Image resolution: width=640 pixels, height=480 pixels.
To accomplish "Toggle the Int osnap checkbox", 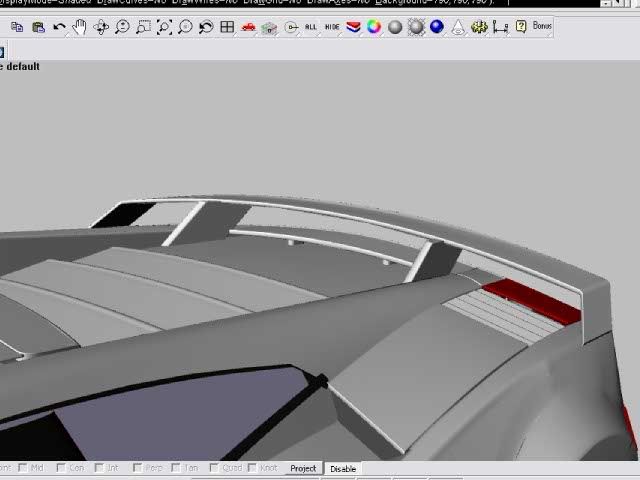I will [99, 468].
